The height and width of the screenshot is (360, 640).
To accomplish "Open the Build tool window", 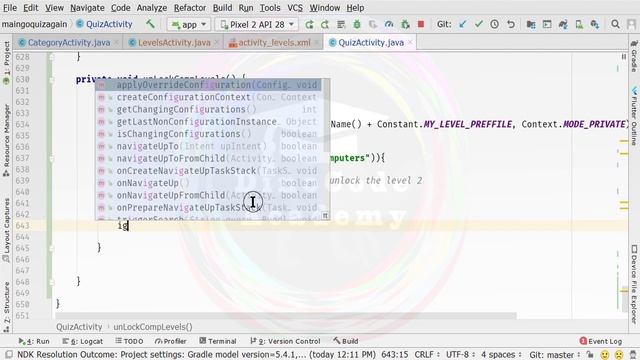I will 346,341.
